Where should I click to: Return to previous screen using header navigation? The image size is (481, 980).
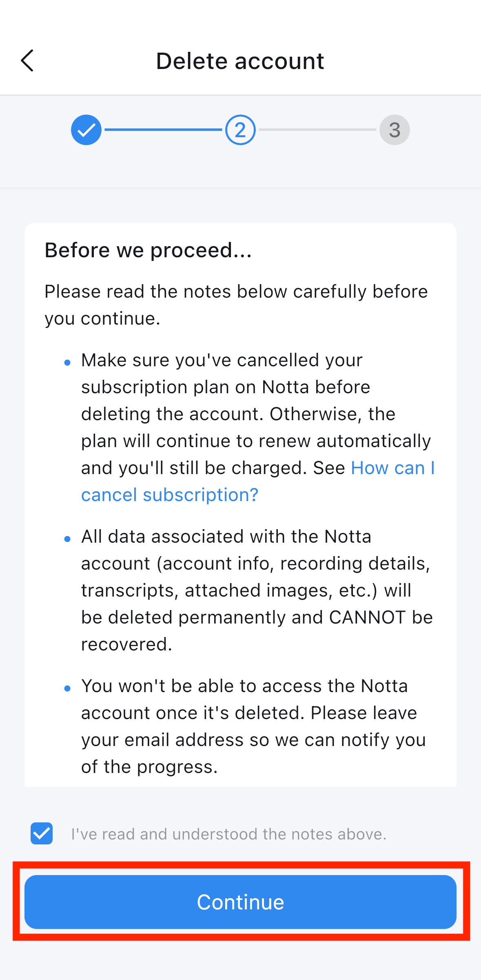tap(28, 60)
